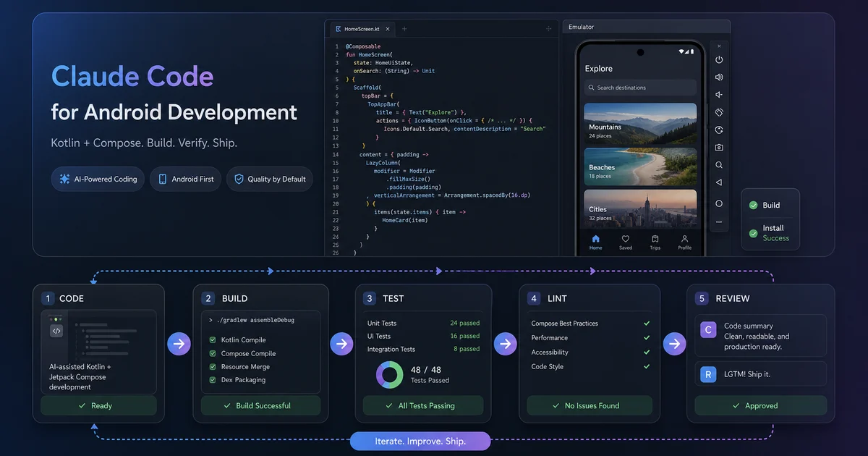
Task: Click the blue R avatar in the REVIEW card
Action: pyautogui.click(x=708, y=374)
